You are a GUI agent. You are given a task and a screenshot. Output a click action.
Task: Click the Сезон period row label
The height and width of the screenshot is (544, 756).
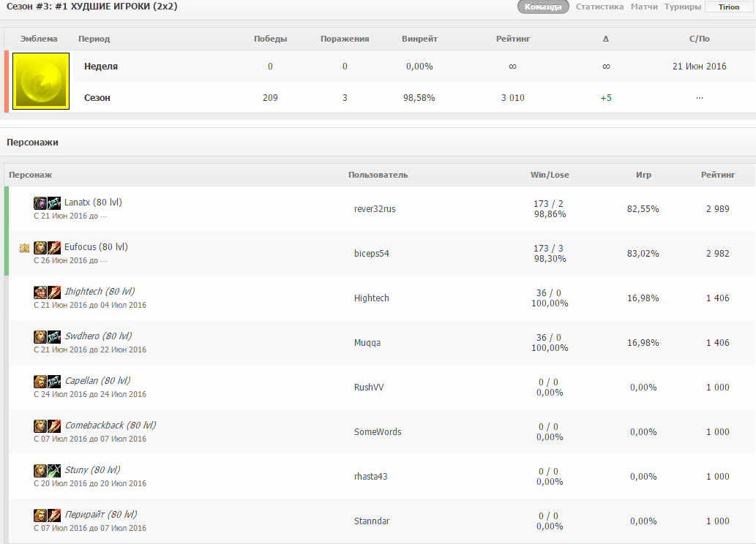(97, 98)
